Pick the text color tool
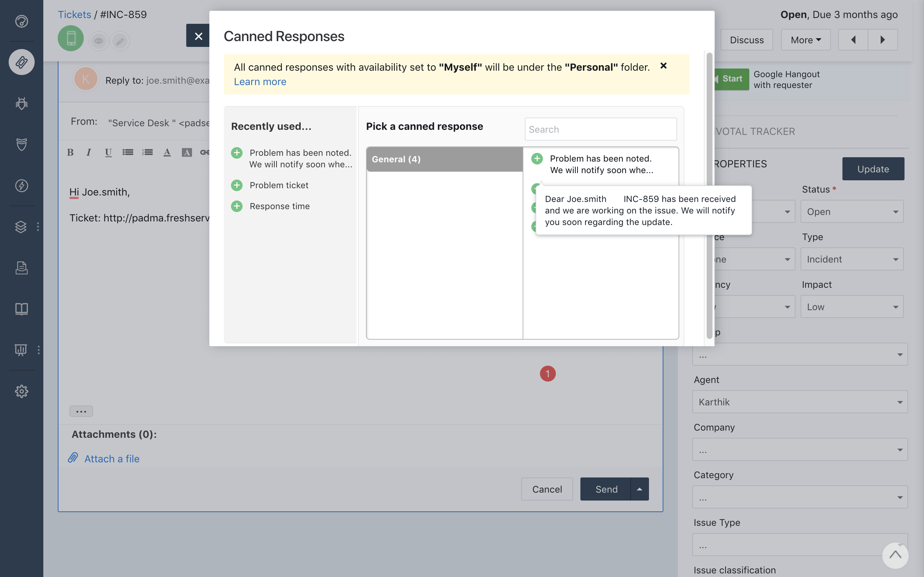The image size is (924, 577). (167, 153)
